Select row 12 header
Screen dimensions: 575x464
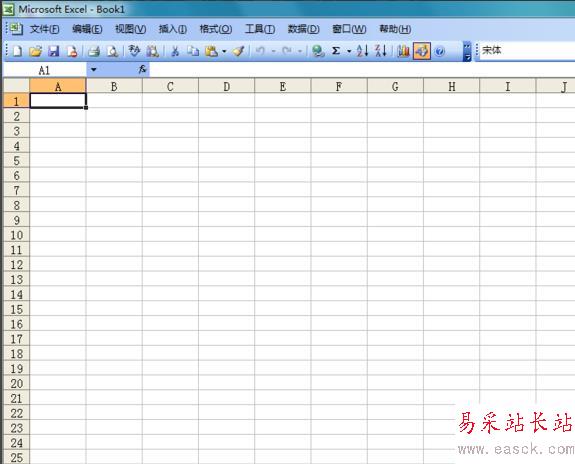pyautogui.click(x=17, y=264)
